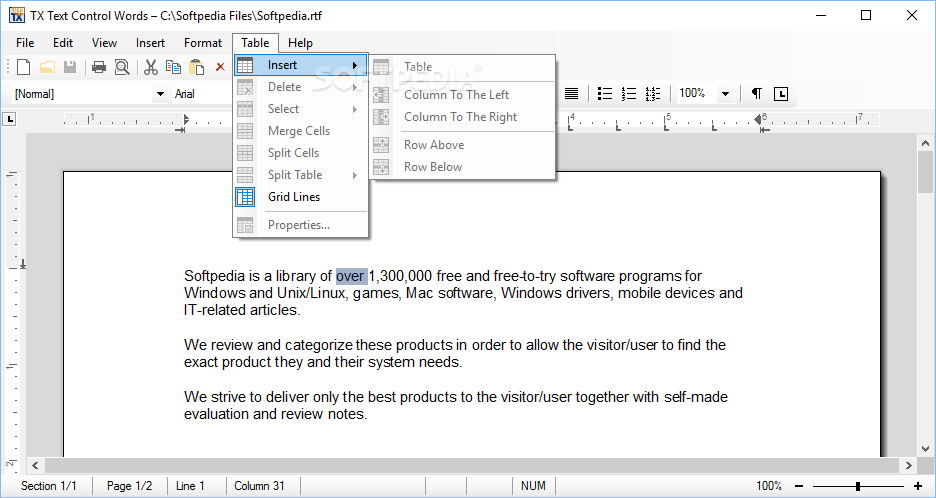The image size is (936, 498).
Task: Click the red X delete icon
Action: [220, 67]
